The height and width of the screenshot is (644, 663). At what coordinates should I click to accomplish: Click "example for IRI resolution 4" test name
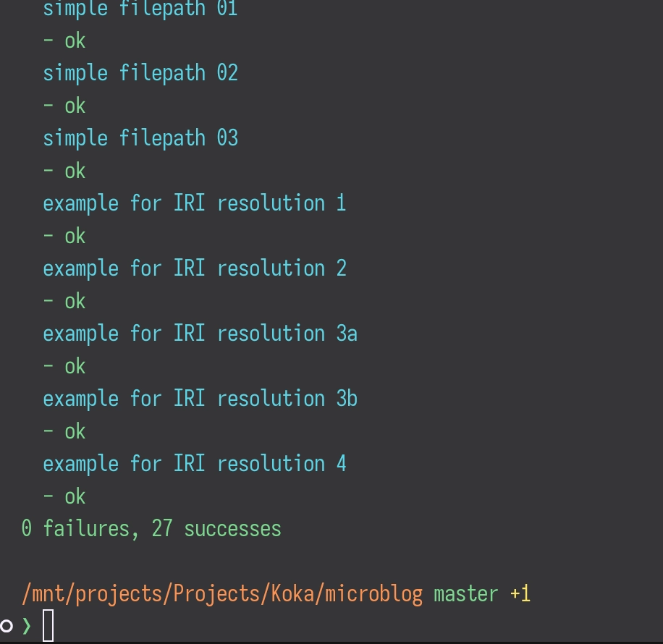[195, 464]
